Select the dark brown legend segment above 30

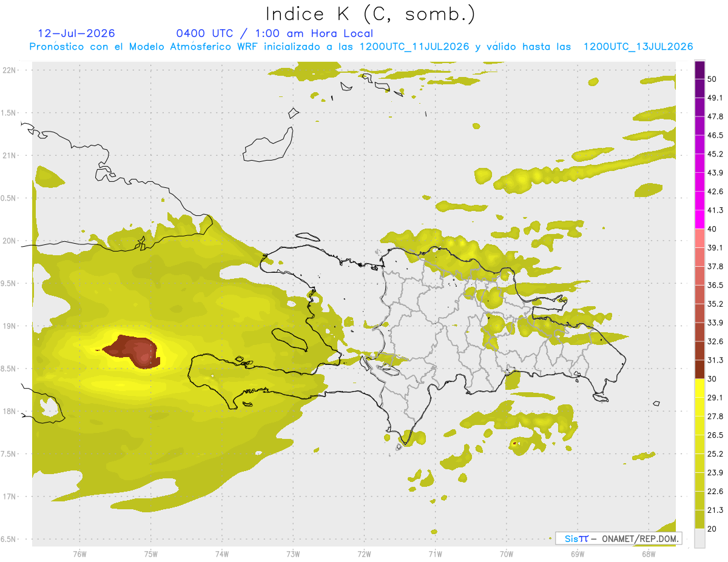point(699,369)
